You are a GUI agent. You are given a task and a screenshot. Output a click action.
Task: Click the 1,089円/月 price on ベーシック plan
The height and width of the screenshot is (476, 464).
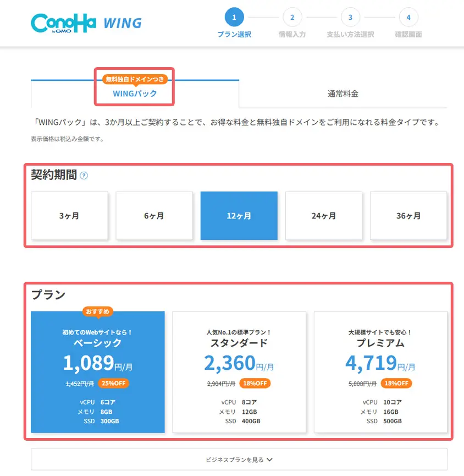click(x=97, y=363)
